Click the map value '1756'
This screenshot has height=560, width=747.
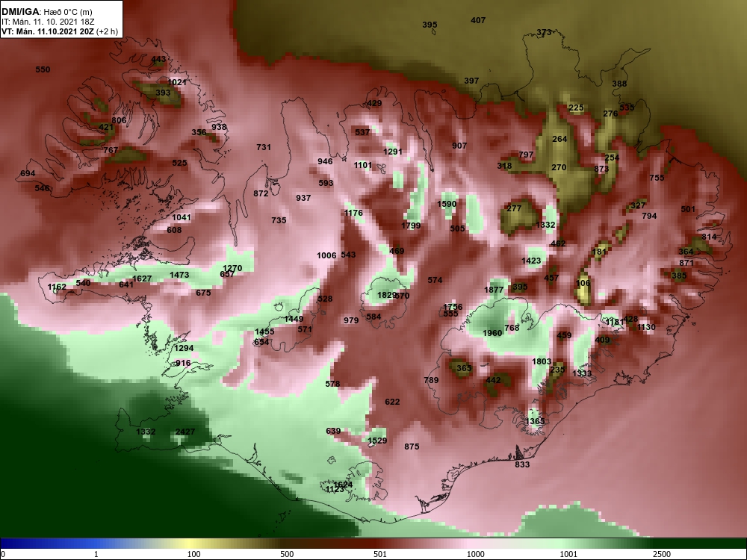pyautogui.click(x=453, y=307)
